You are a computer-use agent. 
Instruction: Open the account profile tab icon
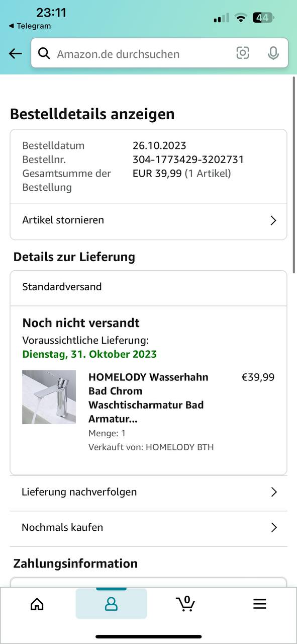coord(111,604)
